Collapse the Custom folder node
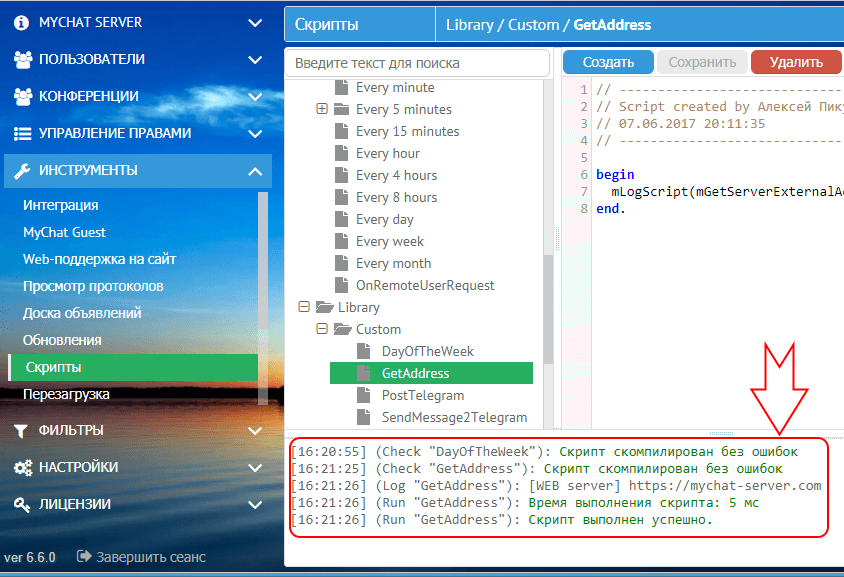Image resolution: width=844 pixels, height=577 pixels. (322, 329)
